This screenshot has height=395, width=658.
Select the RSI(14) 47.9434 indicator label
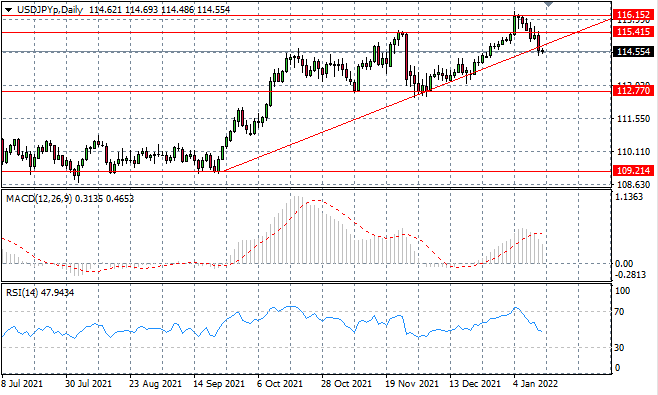click(40, 293)
